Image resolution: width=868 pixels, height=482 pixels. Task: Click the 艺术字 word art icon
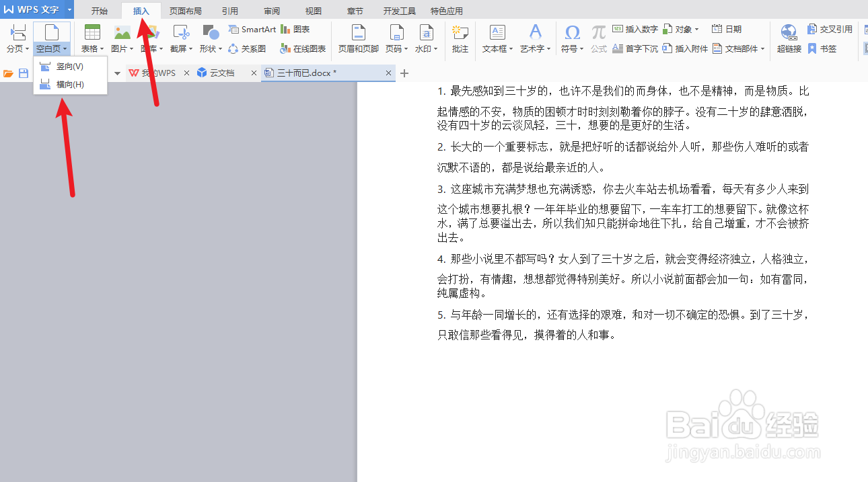click(535, 32)
